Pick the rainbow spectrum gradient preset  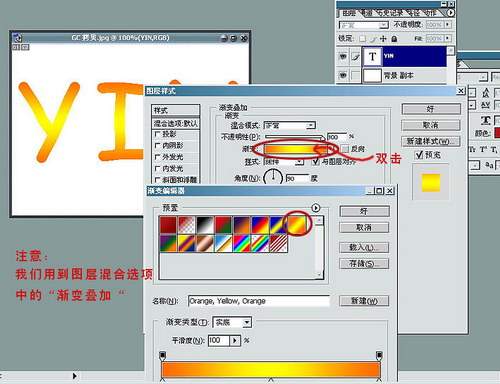click(x=242, y=243)
